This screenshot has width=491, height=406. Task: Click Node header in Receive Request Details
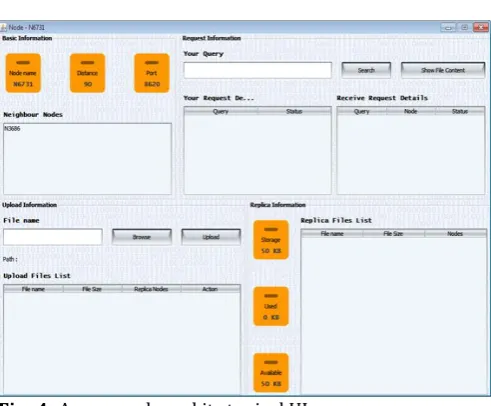coord(411,111)
